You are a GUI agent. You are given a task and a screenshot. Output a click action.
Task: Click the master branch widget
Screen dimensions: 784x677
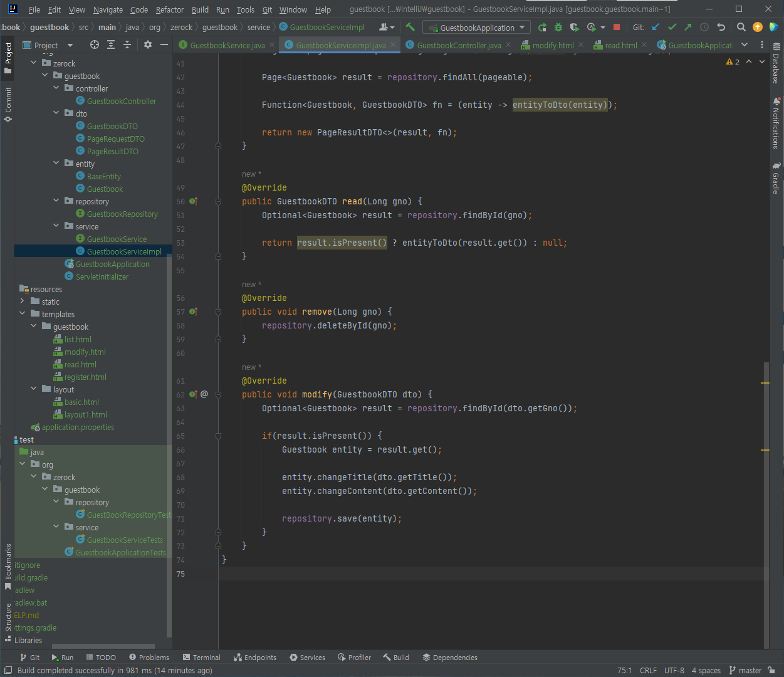(x=746, y=670)
